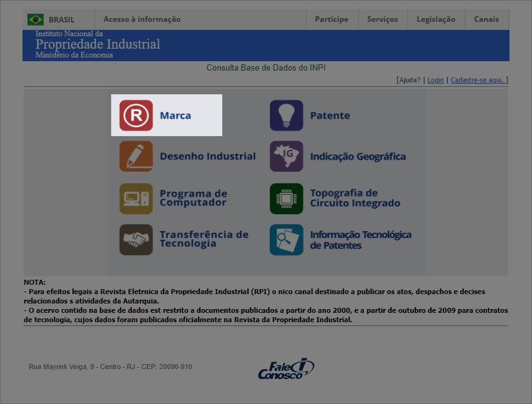
Task: Open the Canais menu item
Action: point(486,19)
